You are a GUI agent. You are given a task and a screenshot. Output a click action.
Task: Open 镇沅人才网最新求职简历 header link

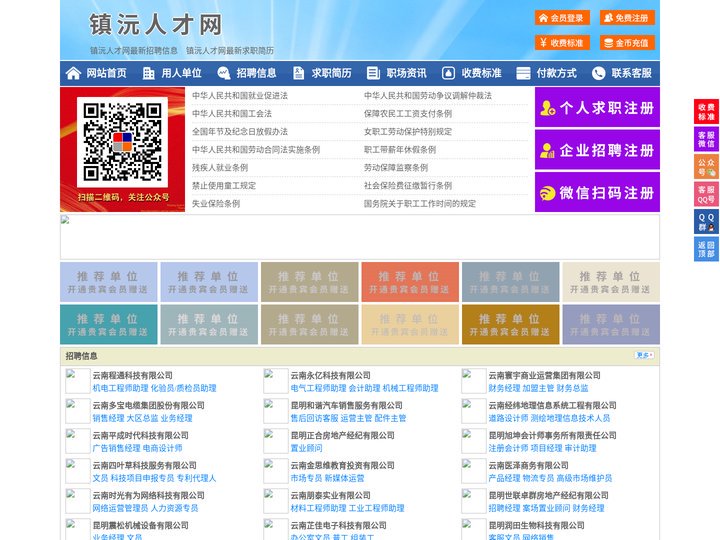230,51
